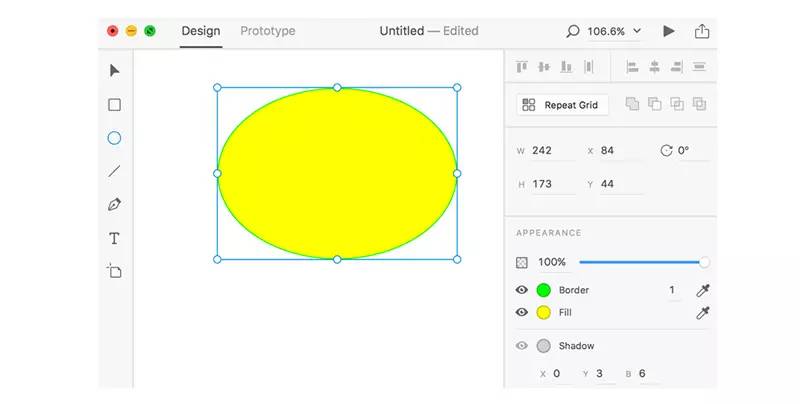Select the Rectangle tool
This screenshot has width=800, height=404.
pyautogui.click(x=114, y=105)
